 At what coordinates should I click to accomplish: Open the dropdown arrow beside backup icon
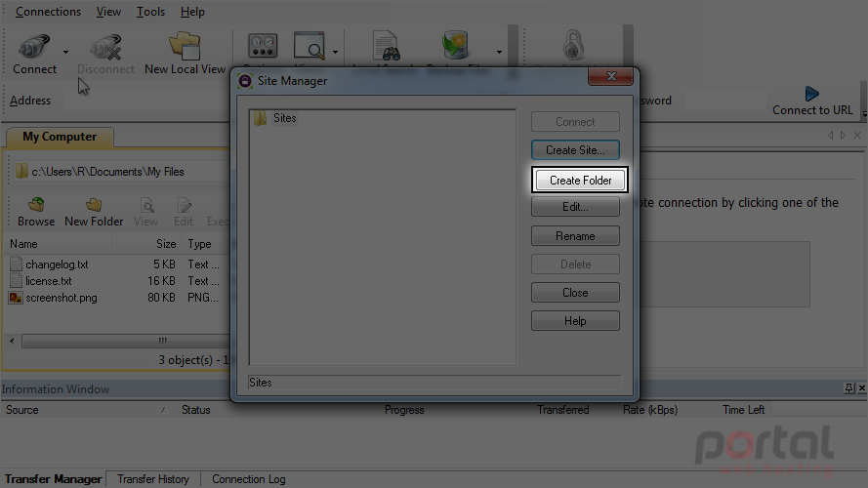tap(499, 52)
